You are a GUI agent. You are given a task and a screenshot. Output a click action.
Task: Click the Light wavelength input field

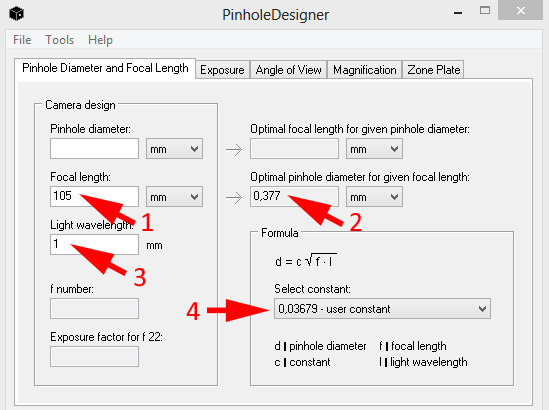pos(95,244)
